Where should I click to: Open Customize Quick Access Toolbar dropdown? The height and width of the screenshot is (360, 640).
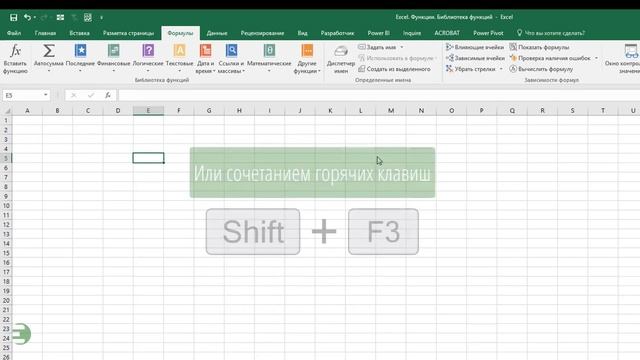coord(101,17)
